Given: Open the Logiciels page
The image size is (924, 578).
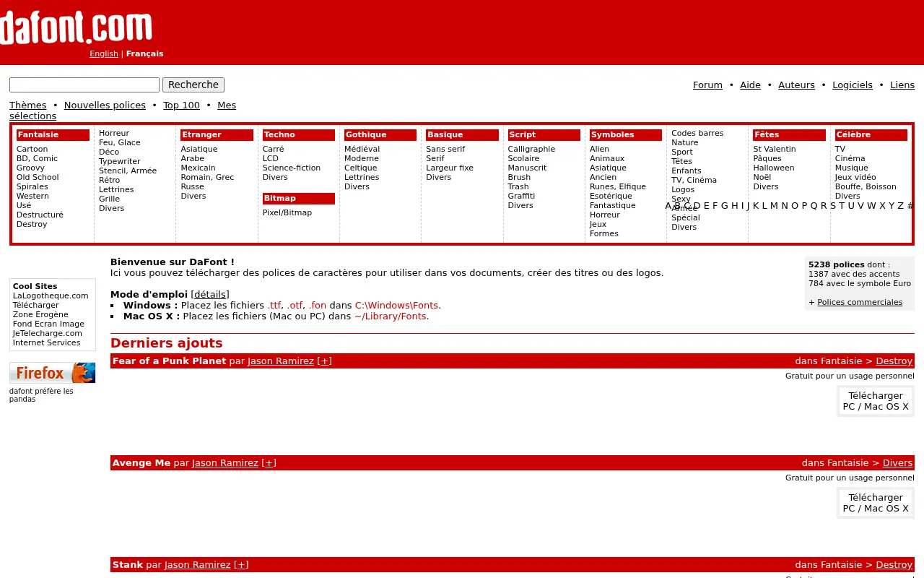Looking at the screenshot, I should click(x=853, y=85).
